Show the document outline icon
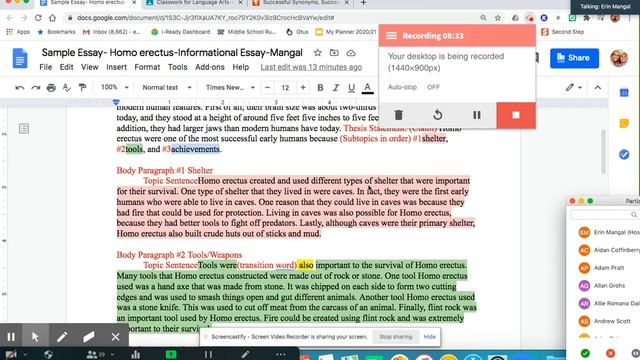Image resolution: width=640 pixels, height=360 pixels. [x=24, y=129]
